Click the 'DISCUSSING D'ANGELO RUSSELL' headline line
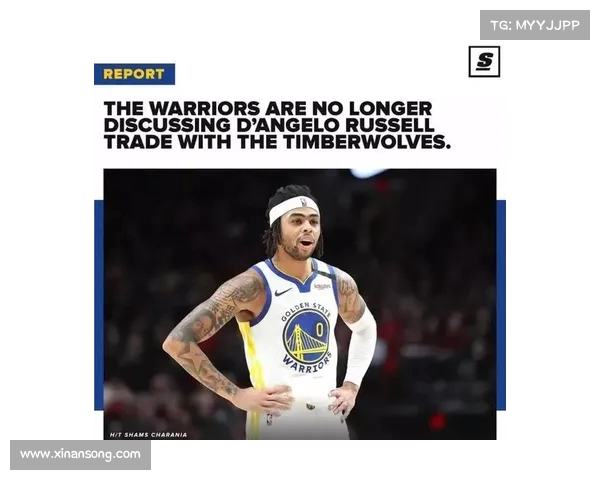Screen dimensions: 600x480 click(269, 125)
